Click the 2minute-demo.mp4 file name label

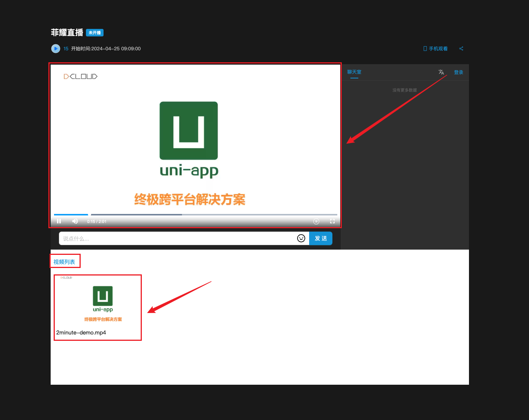[x=81, y=333]
